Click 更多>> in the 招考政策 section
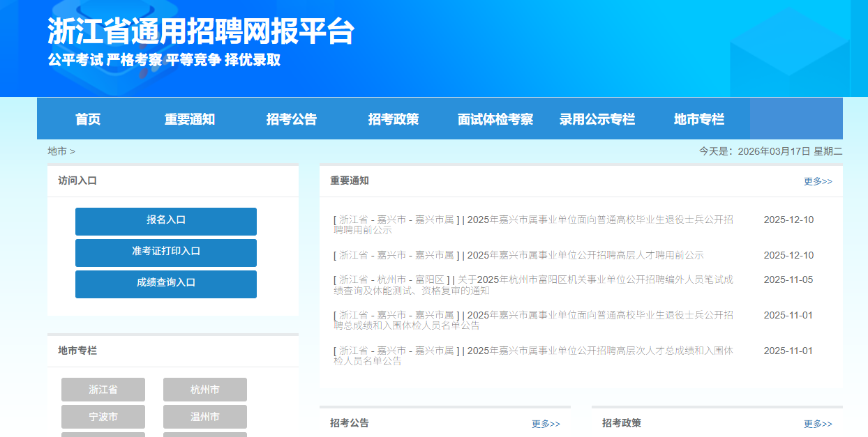 click(816, 422)
